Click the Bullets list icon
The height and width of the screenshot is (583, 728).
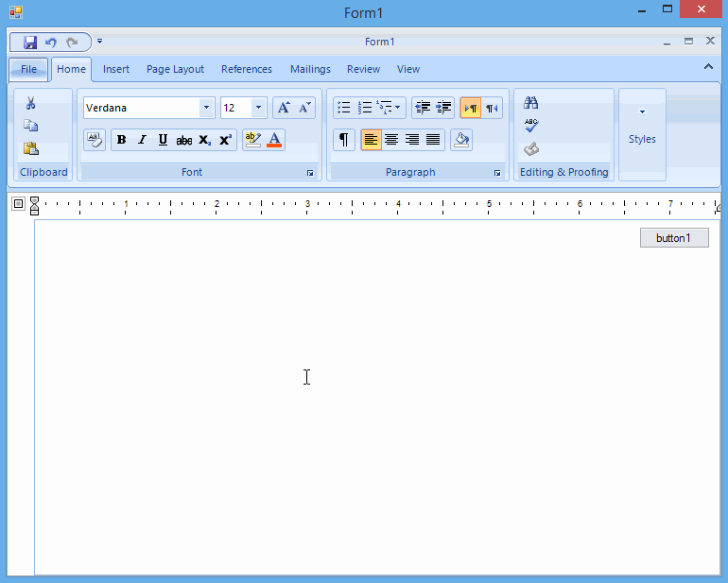[x=344, y=108]
